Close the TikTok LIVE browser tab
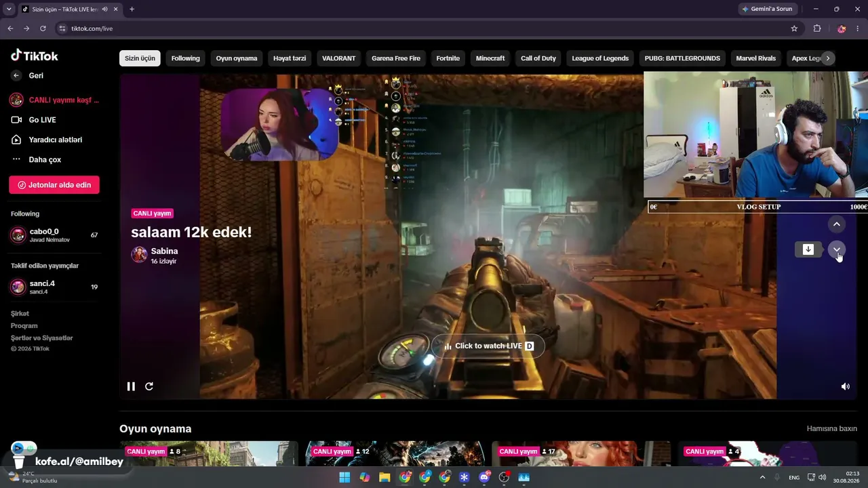This screenshot has width=868, height=488. pos(115,9)
